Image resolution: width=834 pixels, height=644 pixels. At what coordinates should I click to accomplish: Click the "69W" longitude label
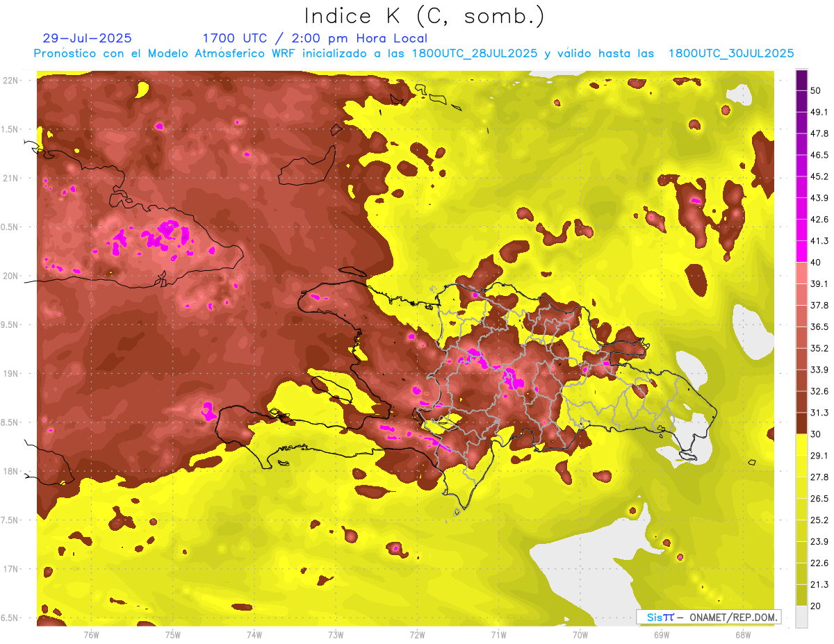pyautogui.click(x=662, y=635)
